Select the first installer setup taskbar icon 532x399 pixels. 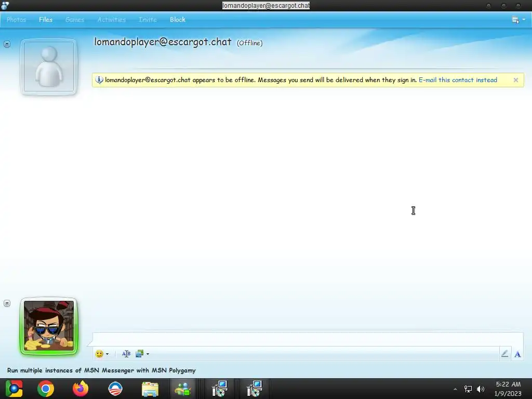pos(220,389)
